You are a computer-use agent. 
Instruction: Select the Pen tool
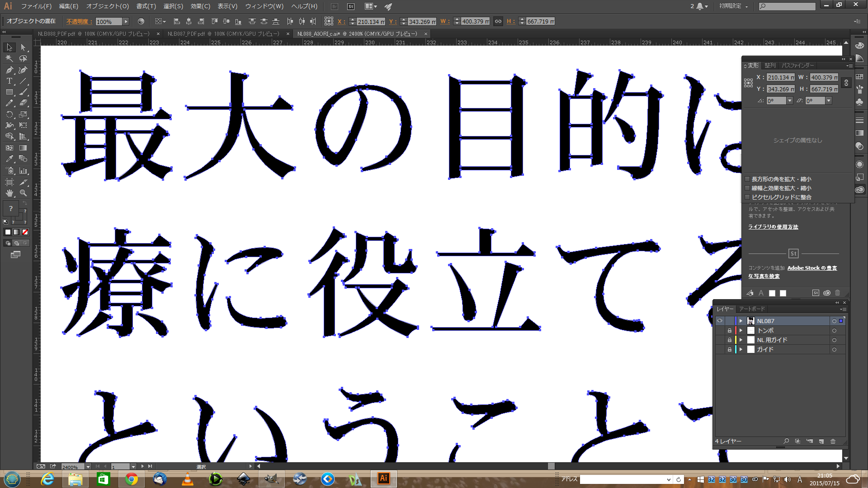[x=9, y=70]
